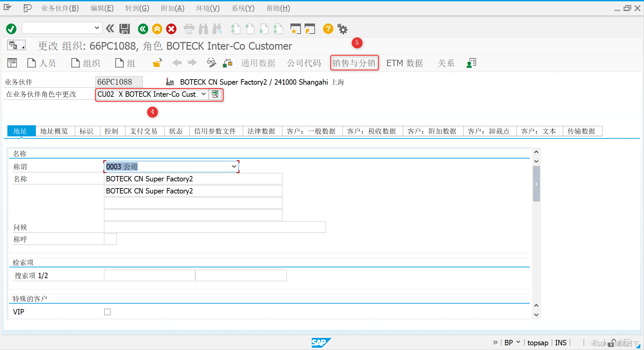Click the 通用数据 button
This screenshot has width=644, height=350.
coord(258,63)
